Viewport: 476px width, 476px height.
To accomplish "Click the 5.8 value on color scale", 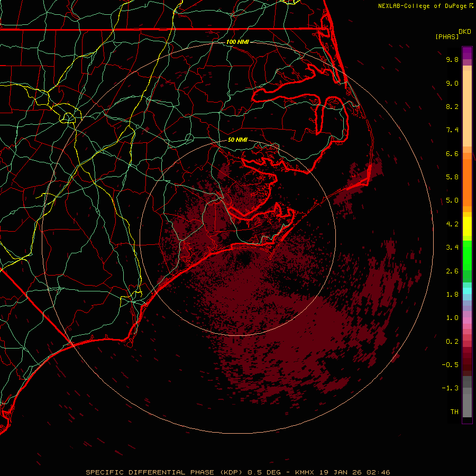I will tap(452, 177).
